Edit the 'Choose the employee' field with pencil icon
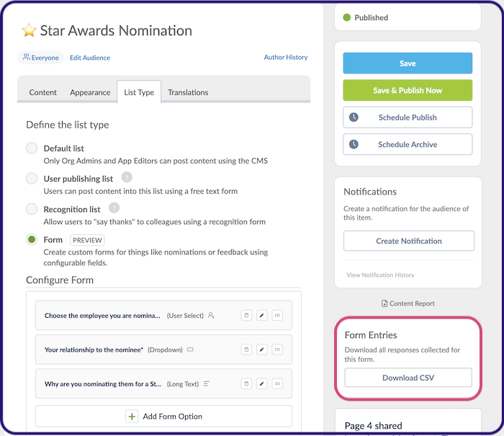504x436 pixels. click(x=261, y=316)
